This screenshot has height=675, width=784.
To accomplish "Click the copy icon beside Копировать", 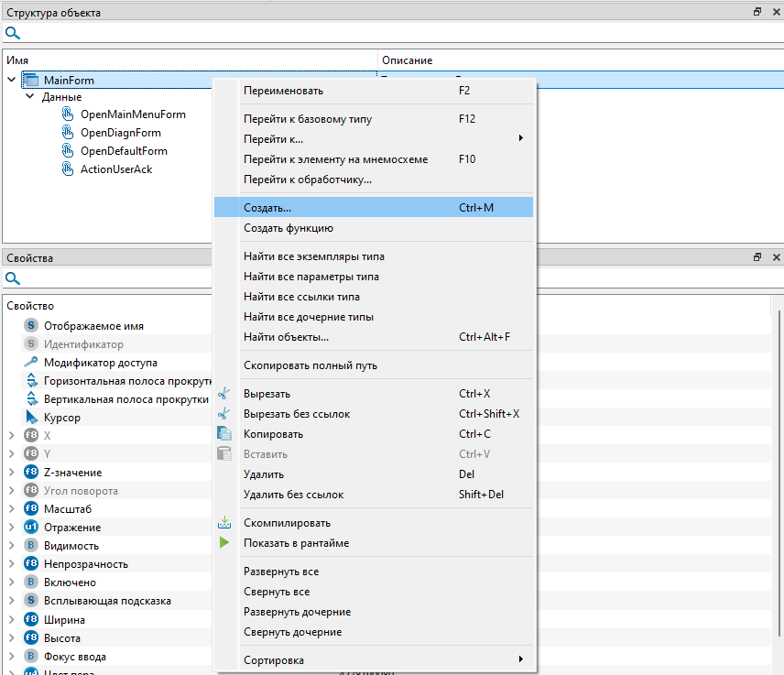I will coord(224,434).
